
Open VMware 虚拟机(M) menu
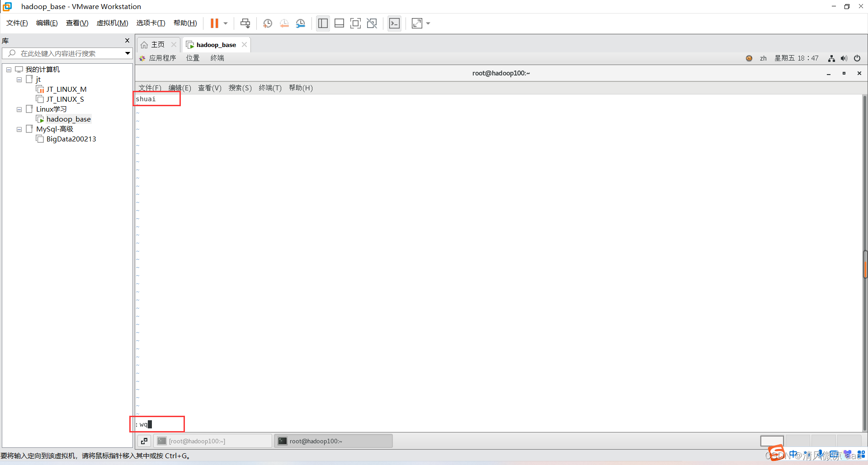(x=113, y=23)
